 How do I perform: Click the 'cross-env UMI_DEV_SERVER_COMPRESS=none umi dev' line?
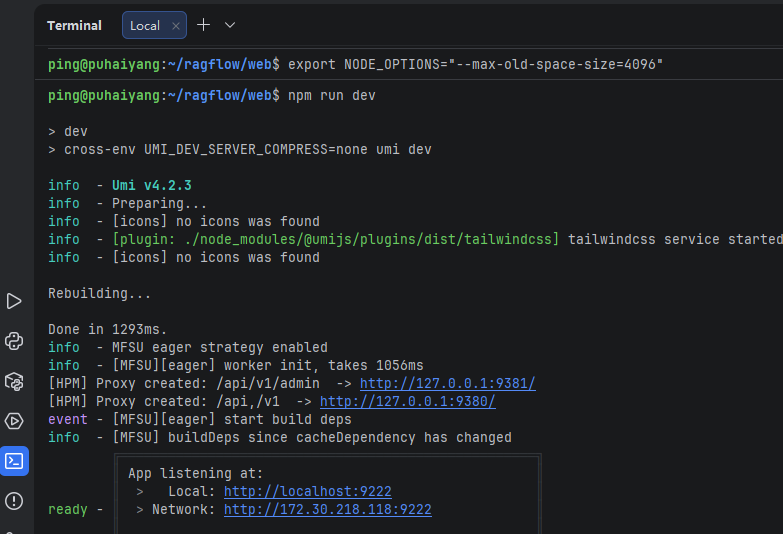coord(240,149)
